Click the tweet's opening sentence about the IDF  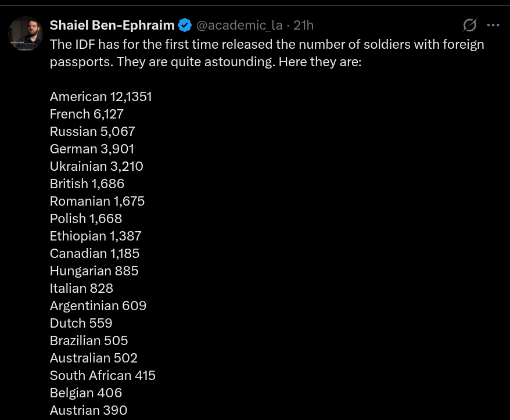(x=267, y=44)
